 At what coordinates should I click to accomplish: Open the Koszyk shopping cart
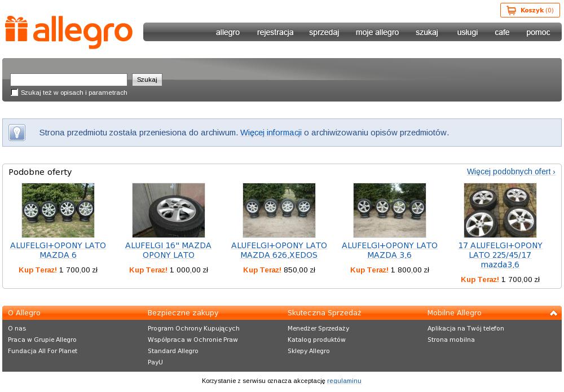tap(530, 10)
